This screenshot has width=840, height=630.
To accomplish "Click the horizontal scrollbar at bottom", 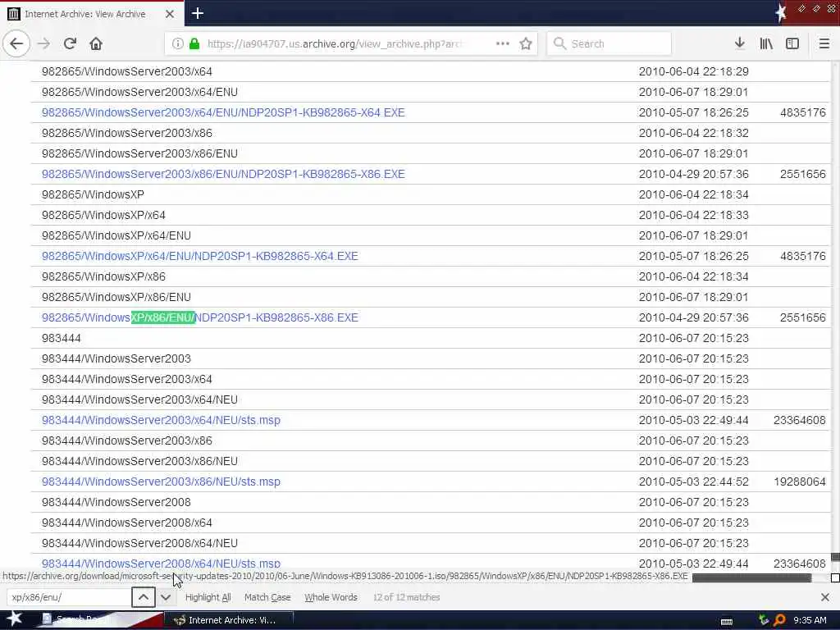I will pos(751,577).
